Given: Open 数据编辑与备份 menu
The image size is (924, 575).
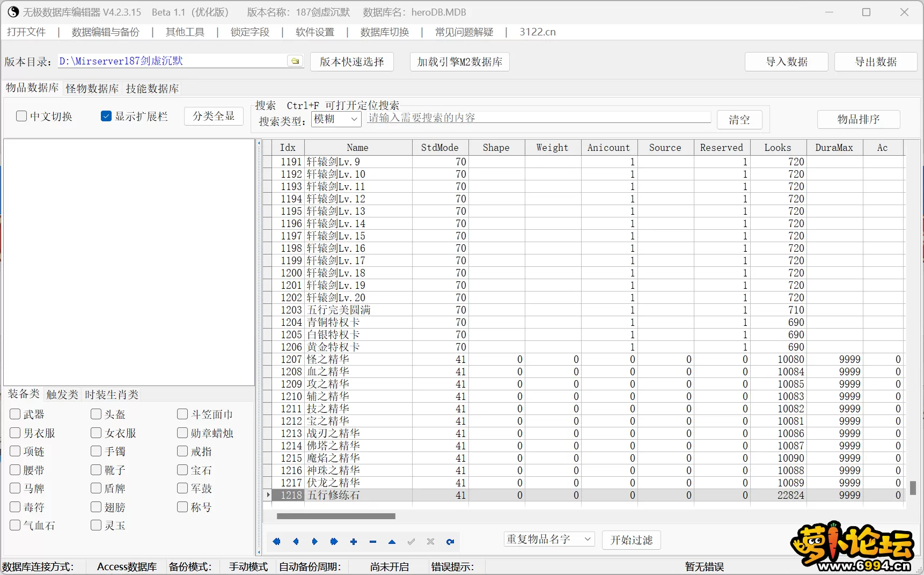Looking at the screenshot, I should click(x=105, y=32).
